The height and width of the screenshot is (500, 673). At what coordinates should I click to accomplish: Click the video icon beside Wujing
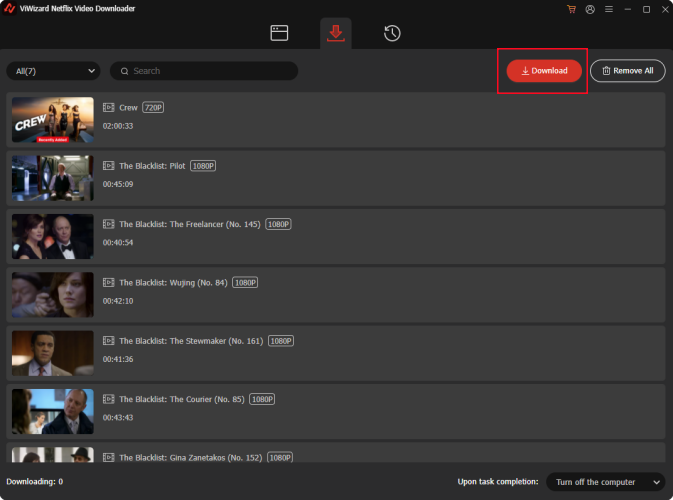[x=109, y=282]
